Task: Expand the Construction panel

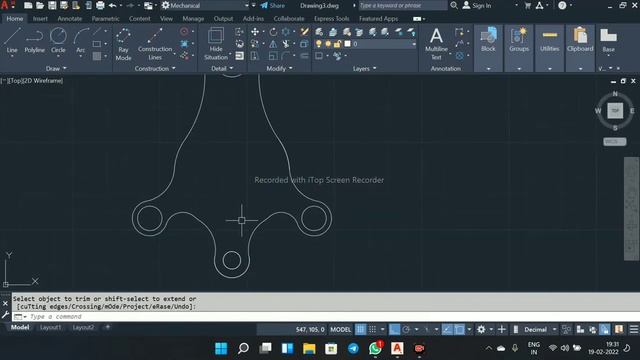Action: (x=155, y=69)
